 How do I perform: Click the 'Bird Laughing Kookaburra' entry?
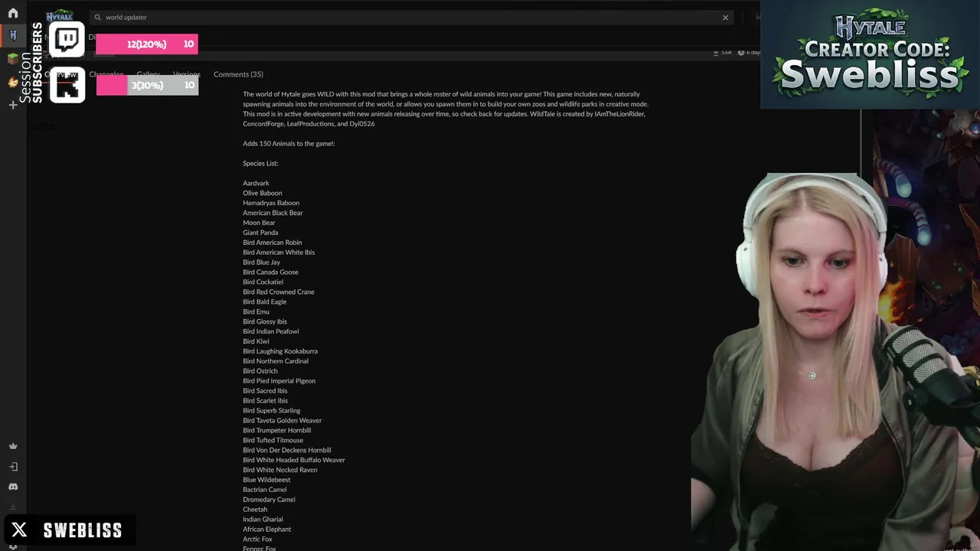[x=280, y=352]
